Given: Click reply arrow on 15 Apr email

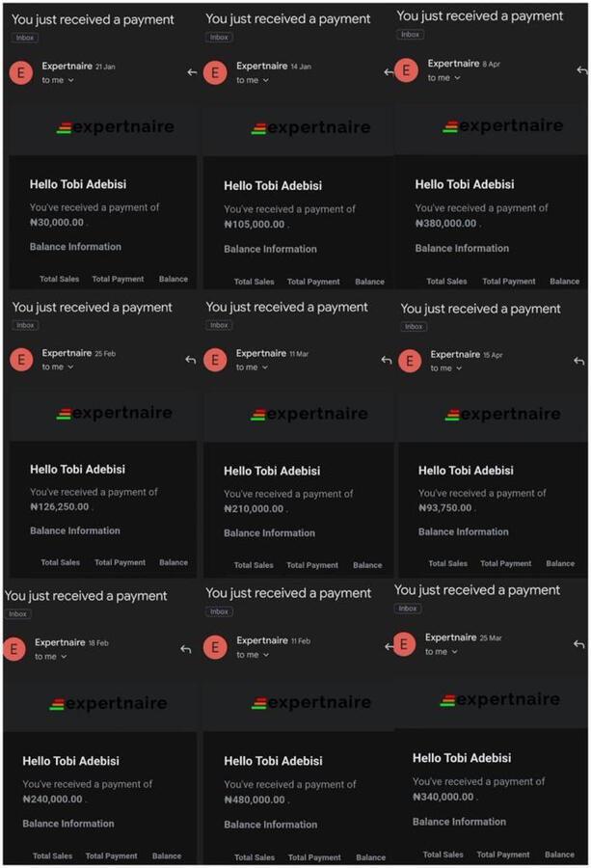Looking at the screenshot, I should click(578, 361).
